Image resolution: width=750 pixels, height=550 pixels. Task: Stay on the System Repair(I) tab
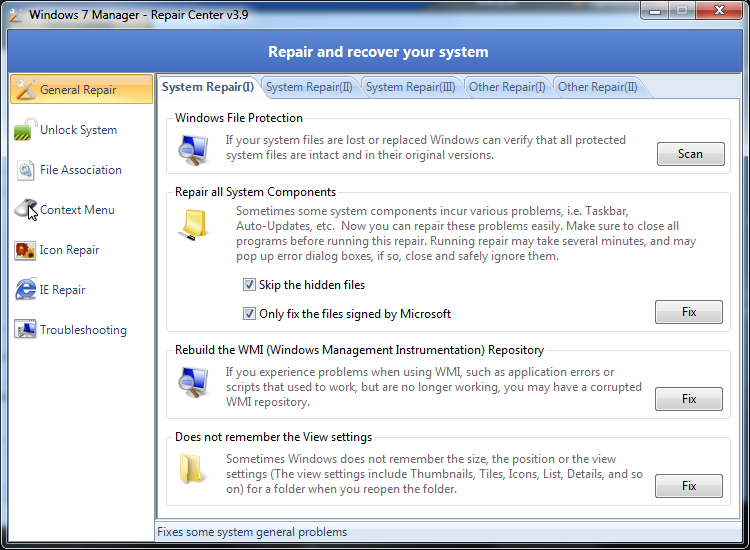208,87
